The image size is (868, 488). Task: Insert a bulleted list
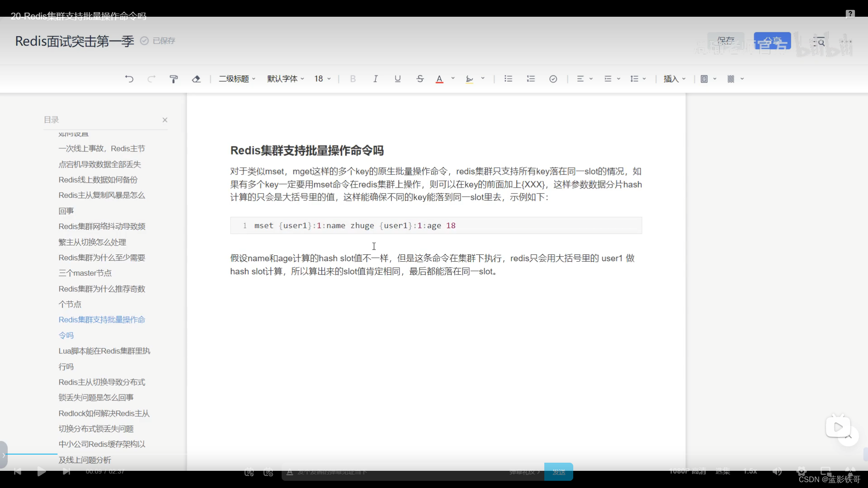point(508,79)
